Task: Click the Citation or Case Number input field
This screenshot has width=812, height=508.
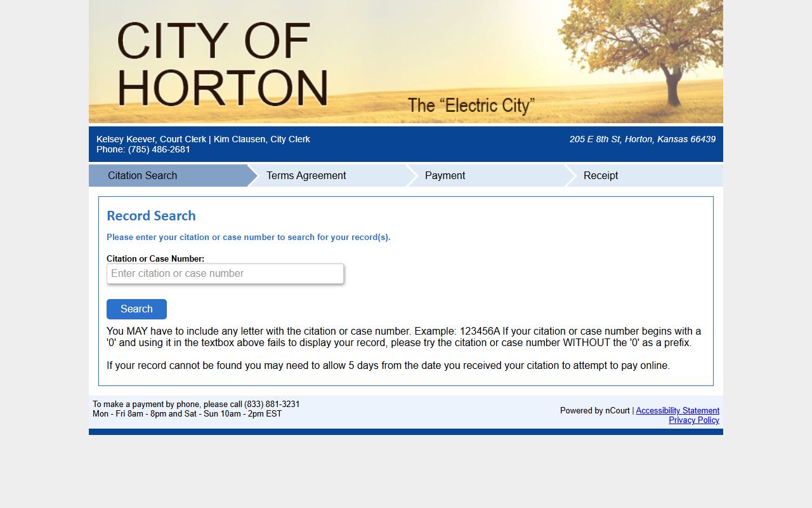Action: (x=225, y=274)
